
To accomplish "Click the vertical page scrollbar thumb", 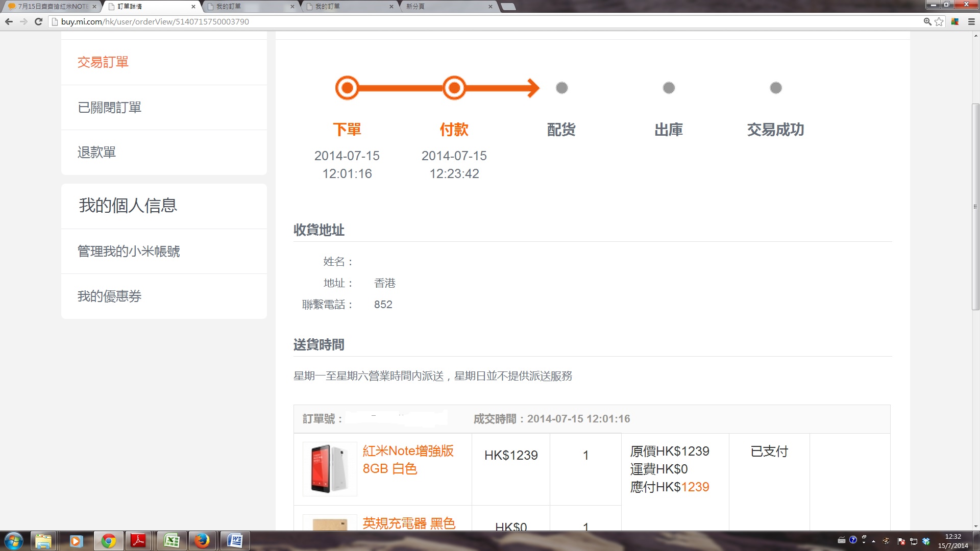I will (975, 207).
